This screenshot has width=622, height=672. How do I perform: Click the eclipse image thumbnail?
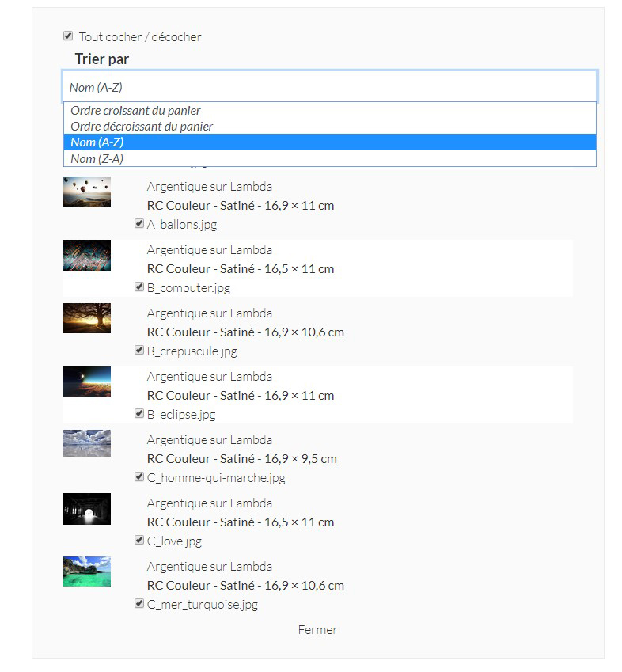pyautogui.click(x=87, y=382)
